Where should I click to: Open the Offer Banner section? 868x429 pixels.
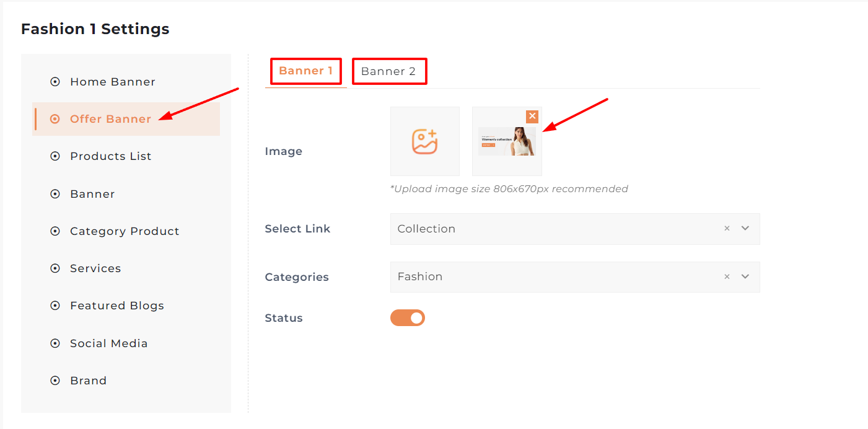pyautogui.click(x=110, y=119)
